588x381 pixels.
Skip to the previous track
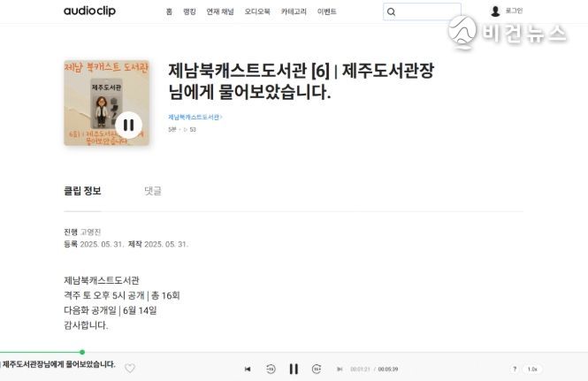click(x=248, y=369)
